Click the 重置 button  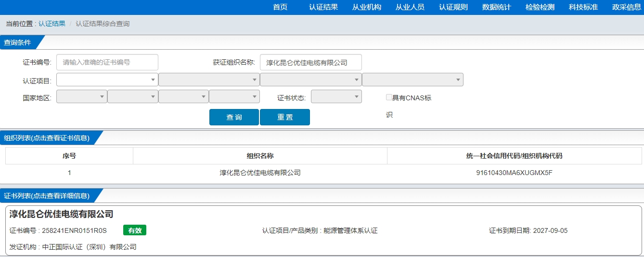[285, 117]
